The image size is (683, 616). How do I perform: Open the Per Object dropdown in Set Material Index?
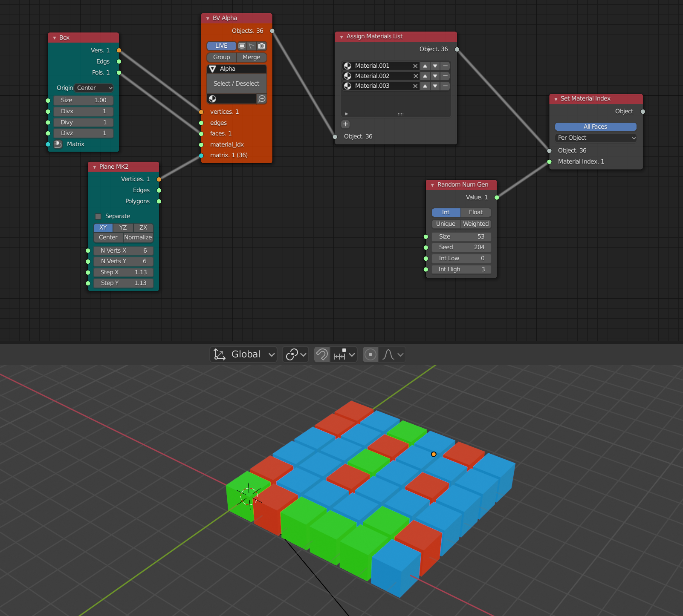coord(596,138)
